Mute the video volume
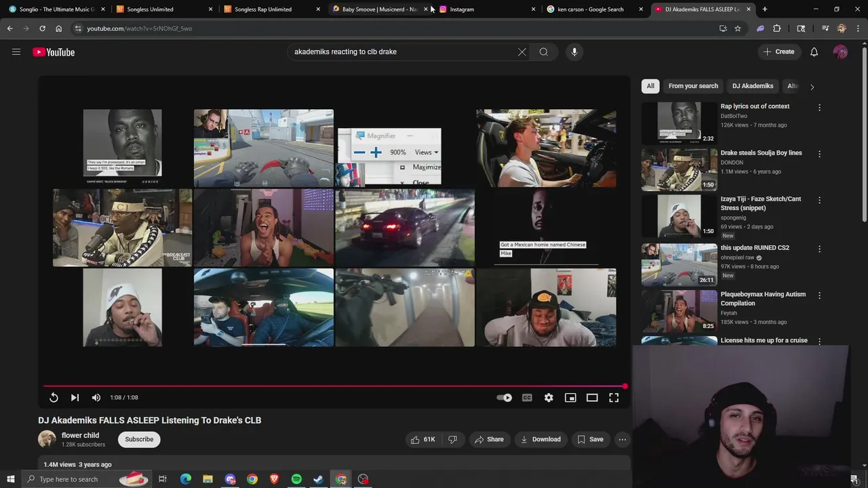 click(96, 398)
